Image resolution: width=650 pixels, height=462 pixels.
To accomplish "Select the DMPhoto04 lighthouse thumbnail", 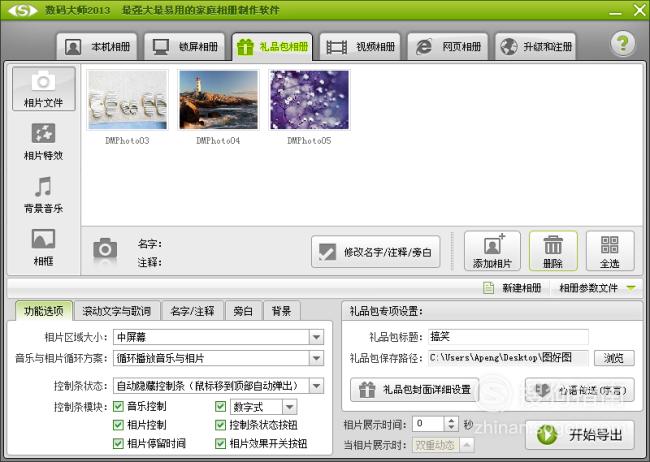I will click(218, 100).
